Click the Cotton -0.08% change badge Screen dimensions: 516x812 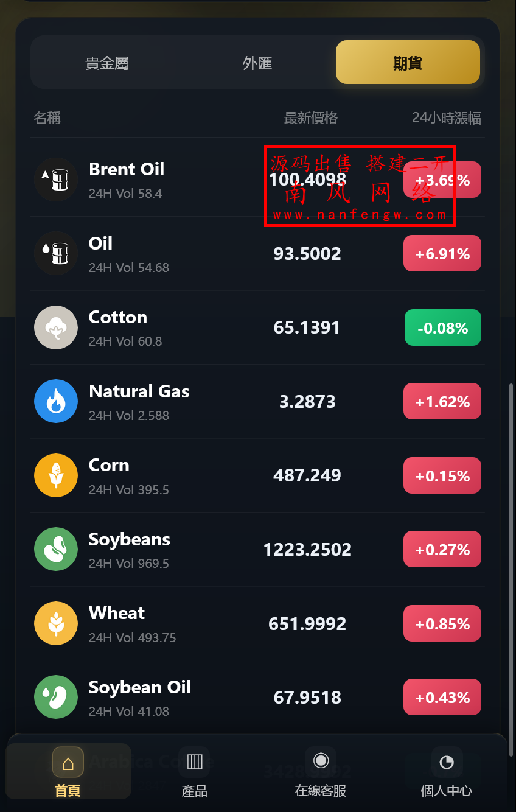443,327
